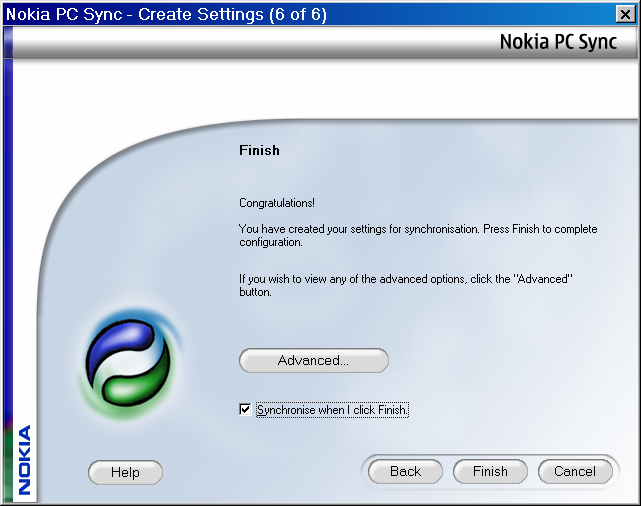Untick Synchronise when I click Finish checkbox
The width and height of the screenshot is (641, 506).
[245, 409]
